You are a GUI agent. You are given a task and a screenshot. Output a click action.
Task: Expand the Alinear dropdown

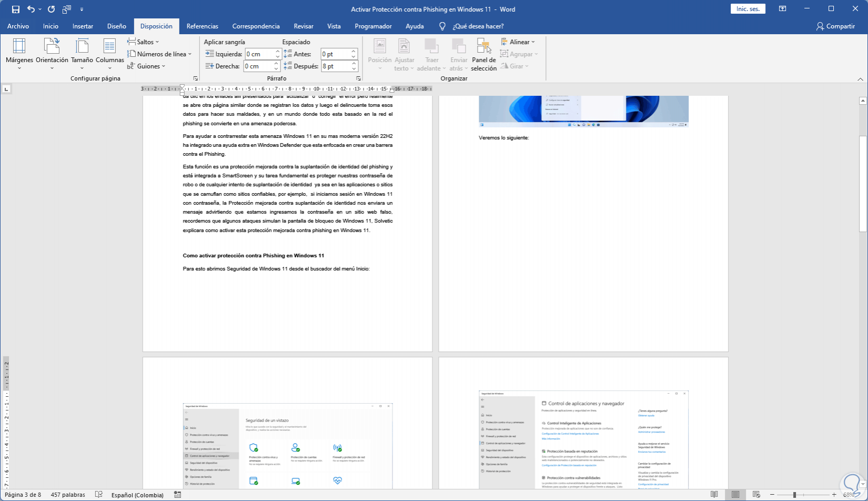coord(518,42)
